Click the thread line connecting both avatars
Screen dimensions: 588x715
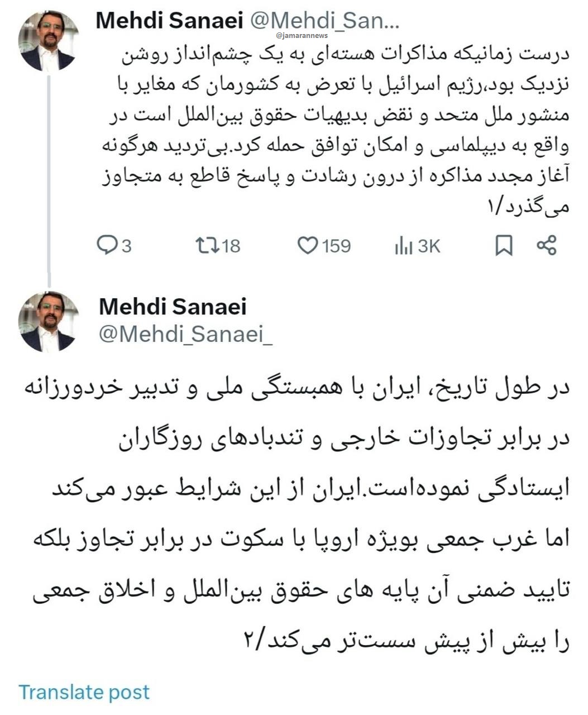point(48,179)
